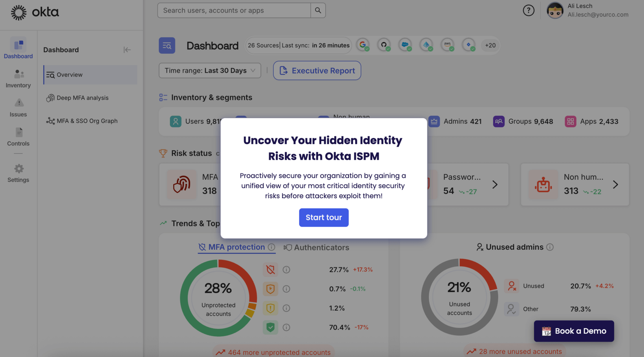Viewport: 644px width, 357px height.
Task: Select MFA & SSO Org Graph item
Action: 87,121
